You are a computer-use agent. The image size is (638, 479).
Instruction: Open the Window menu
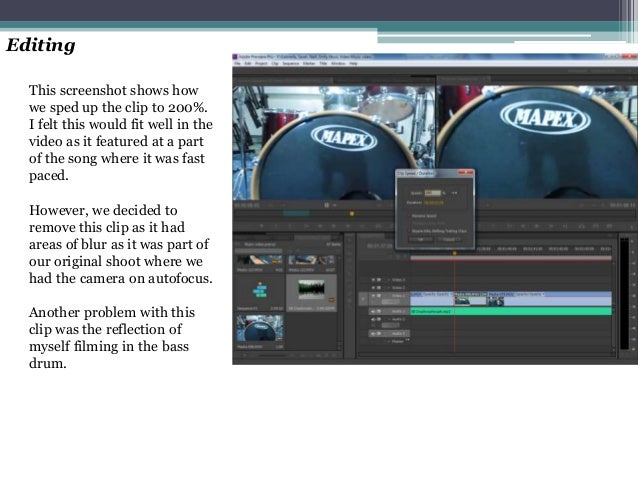(x=338, y=63)
